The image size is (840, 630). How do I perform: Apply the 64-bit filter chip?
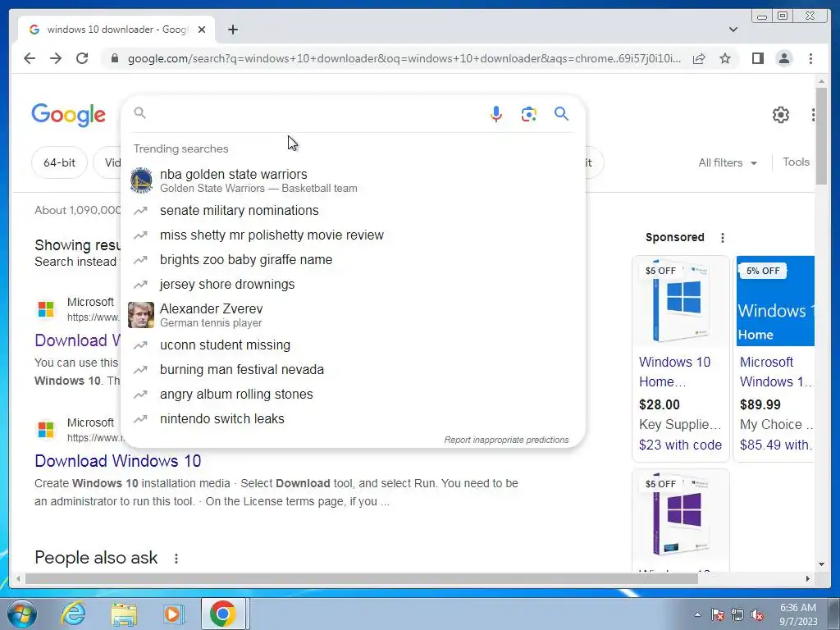pyautogui.click(x=59, y=162)
